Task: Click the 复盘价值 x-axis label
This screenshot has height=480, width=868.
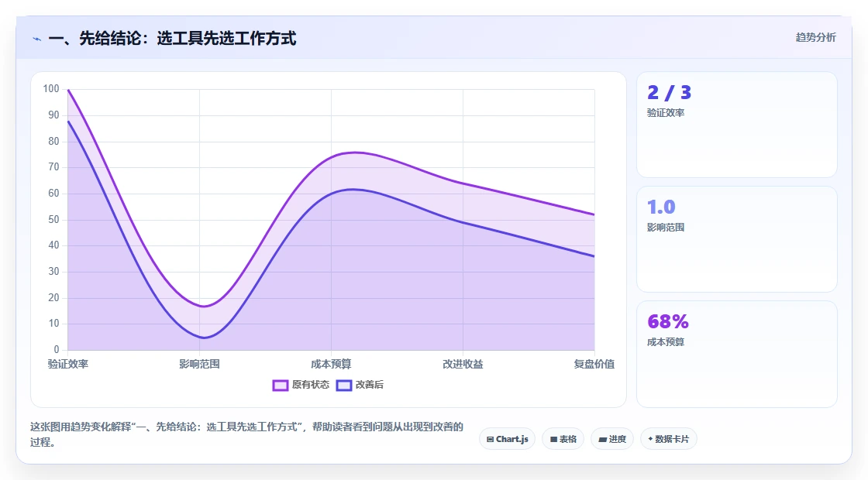Action: click(x=594, y=364)
